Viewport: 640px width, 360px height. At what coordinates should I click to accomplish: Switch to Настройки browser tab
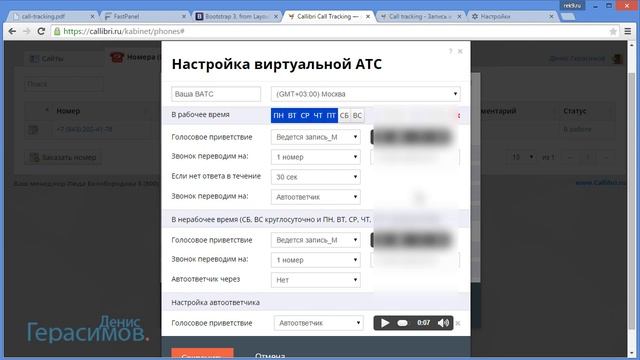click(511, 16)
